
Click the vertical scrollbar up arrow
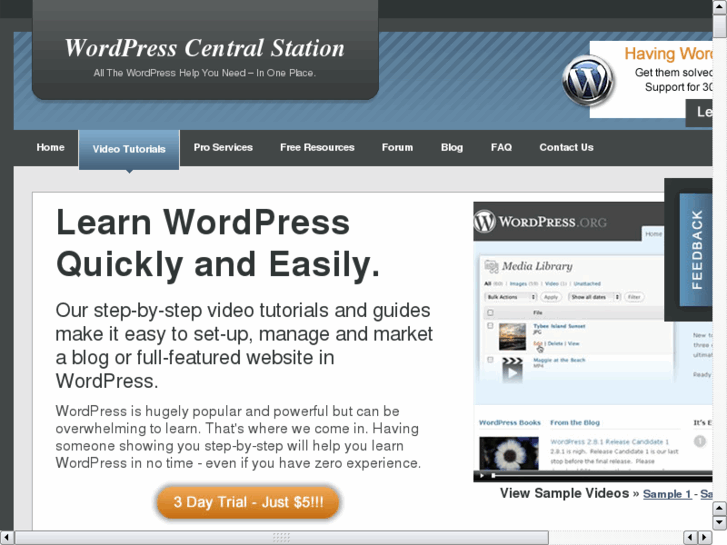tap(719, 6)
